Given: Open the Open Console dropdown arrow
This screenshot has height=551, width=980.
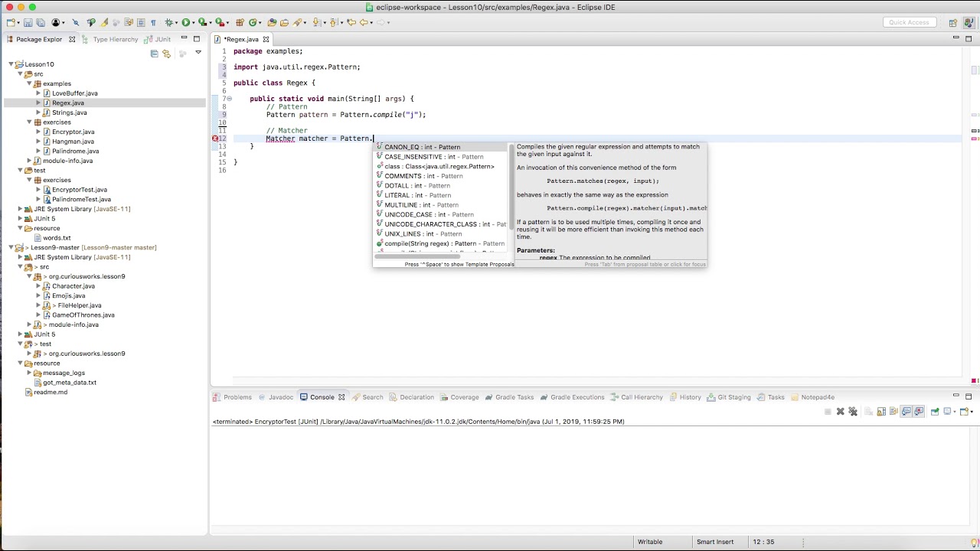Looking at the screenshot, I should tap(972, 412).
